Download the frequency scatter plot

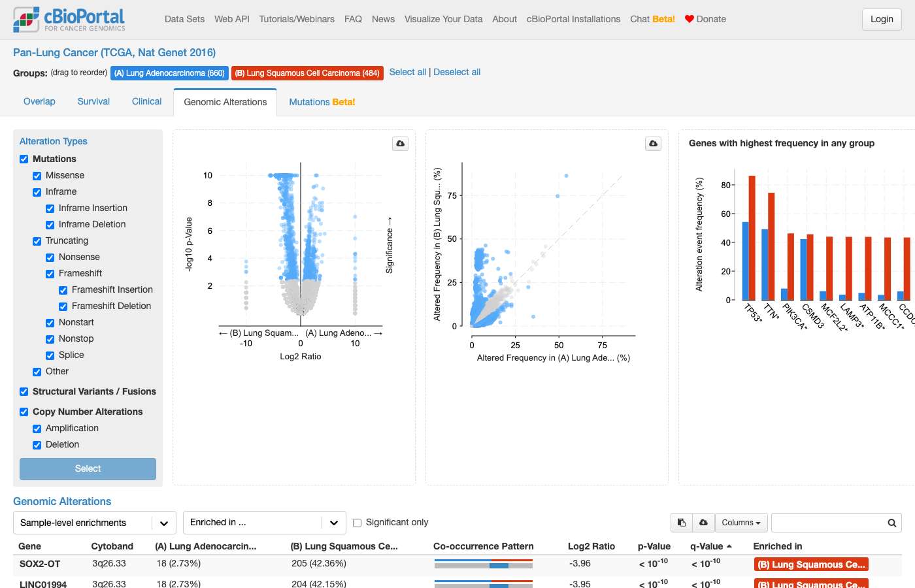point(654,144)
